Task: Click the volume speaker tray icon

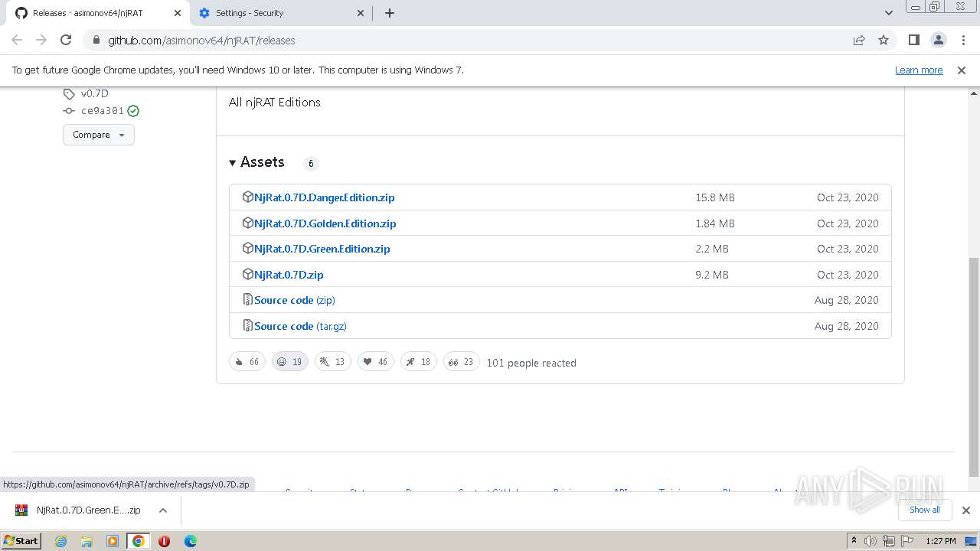Action: 871,540
